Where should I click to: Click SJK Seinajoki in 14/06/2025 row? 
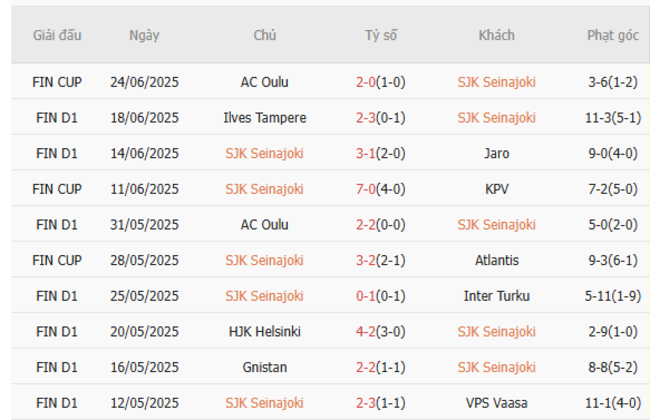tap(265, 154)
